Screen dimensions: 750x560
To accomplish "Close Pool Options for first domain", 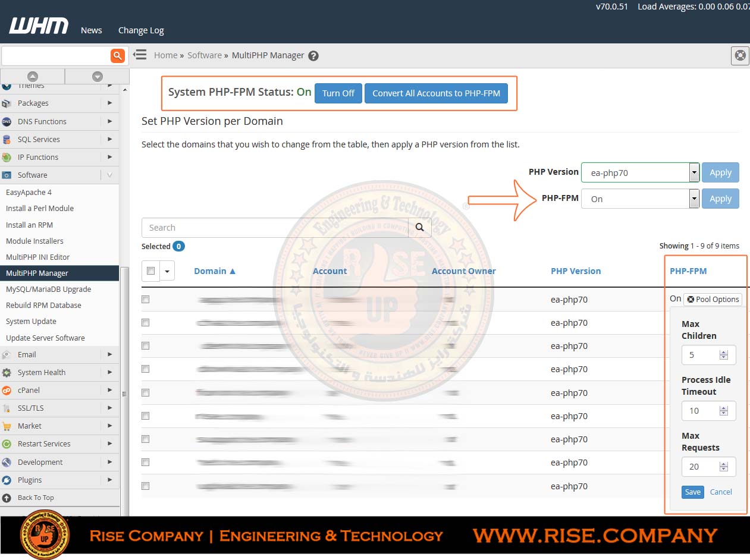I will tap(713, 299).
